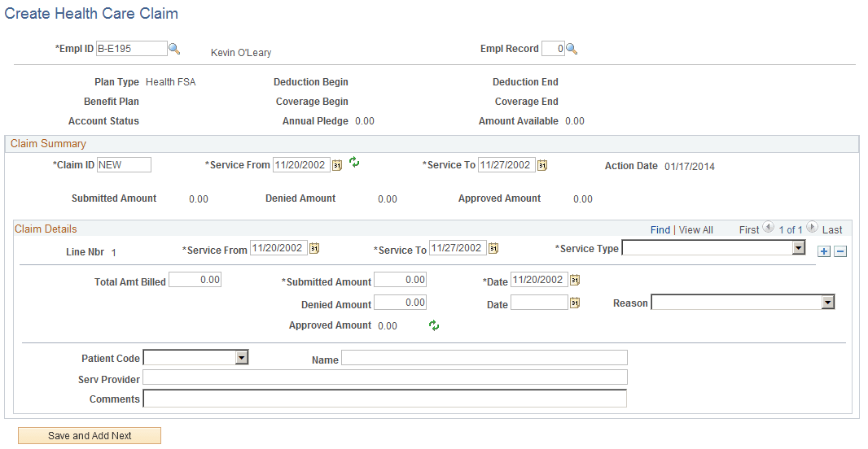868x449 pixels.
Task: Click the Create Health Care Claim title
Action: (x=91, y=13)
